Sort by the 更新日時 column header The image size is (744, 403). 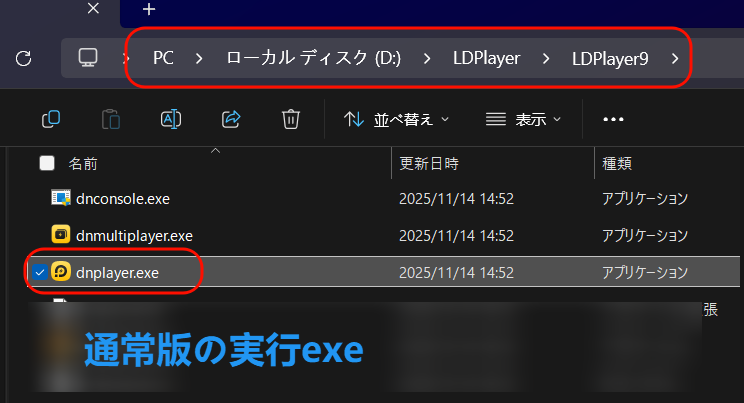coord(429,164)
